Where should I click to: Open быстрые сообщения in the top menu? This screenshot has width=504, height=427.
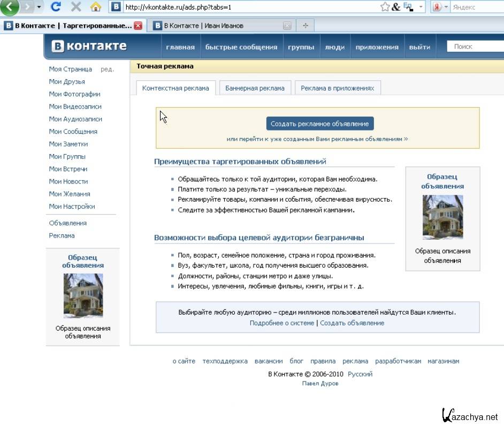click(x=241, y=47)
